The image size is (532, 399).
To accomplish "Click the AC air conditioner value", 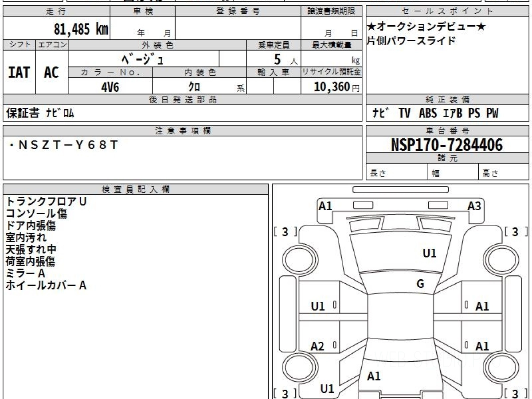I will click(51, 73).
